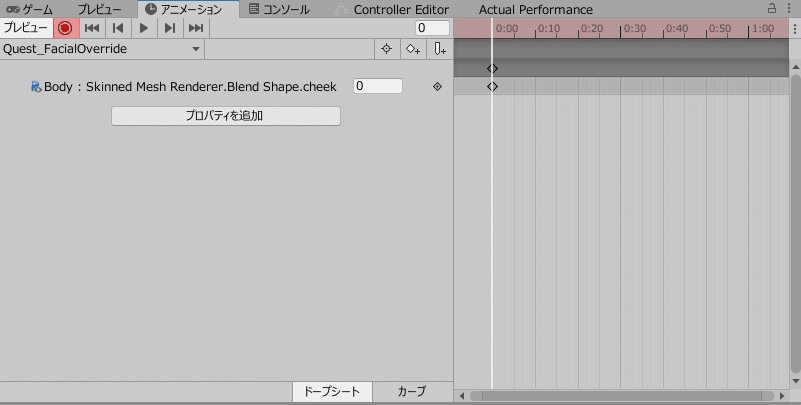Go to previous keyframe

tap(118, 28)
